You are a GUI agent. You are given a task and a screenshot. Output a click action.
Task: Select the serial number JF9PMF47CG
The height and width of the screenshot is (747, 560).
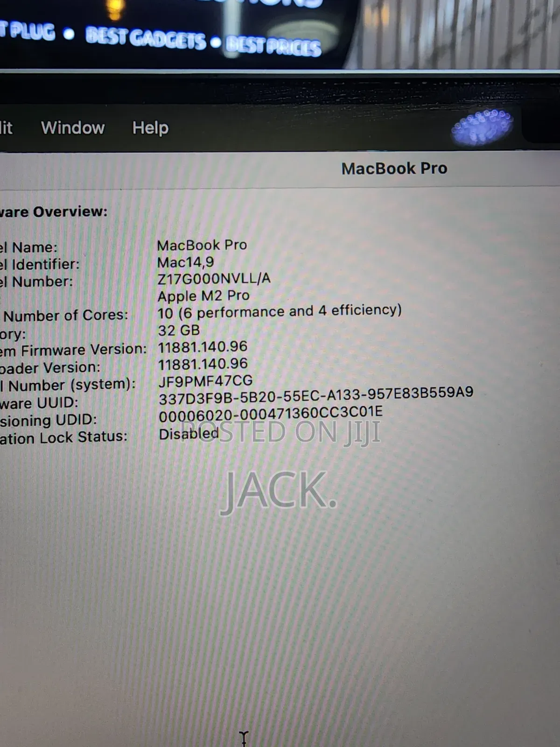[x=205, y=381]
